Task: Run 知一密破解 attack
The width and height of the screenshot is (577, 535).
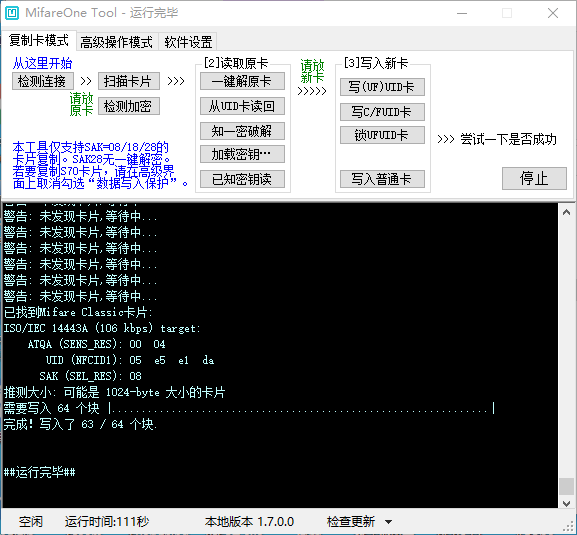Action: [x=242, y=131]
